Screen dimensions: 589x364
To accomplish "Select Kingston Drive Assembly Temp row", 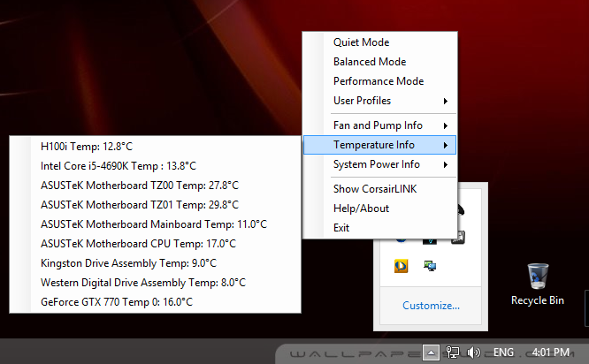I will [155, 263].
